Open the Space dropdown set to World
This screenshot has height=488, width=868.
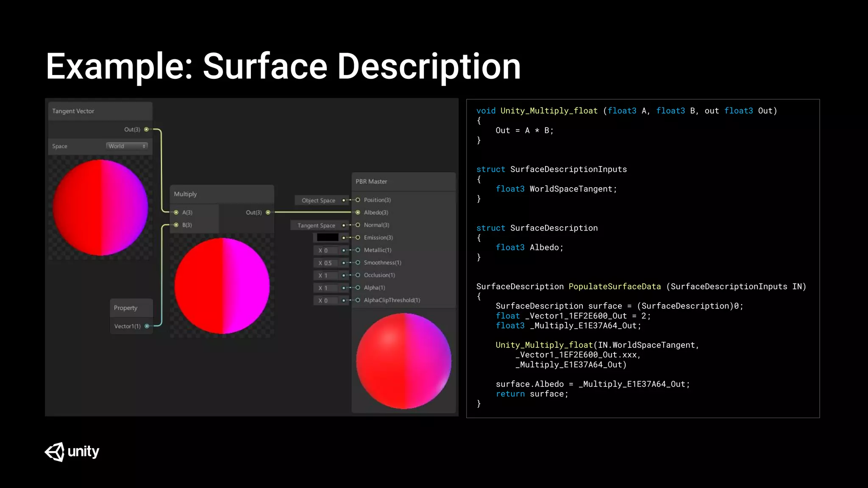click(127, 146)
